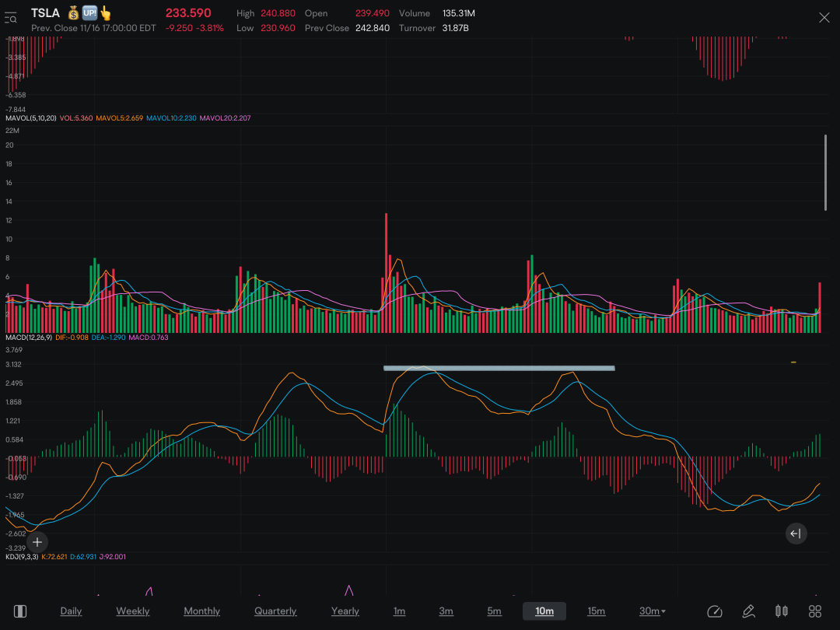Click the Prev. Close 11/16 timestamp text

(93, 28)
